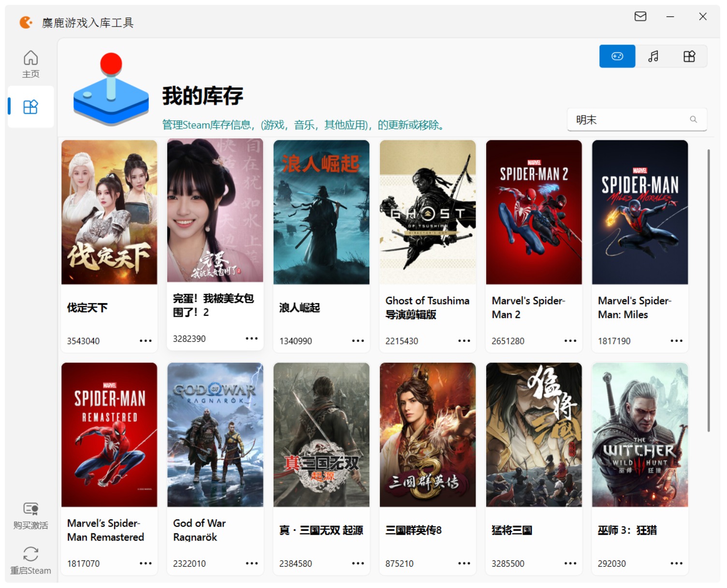
Task: Select the Spider-Man Miles Morales cover
Action: pos(640,212)
